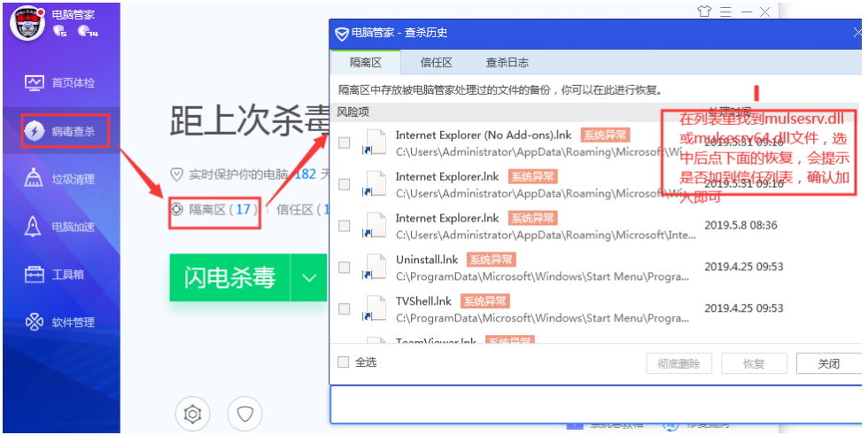Toggle the 全选 checkbox
This screenshot has width=868, height=435.
(344, 362)
